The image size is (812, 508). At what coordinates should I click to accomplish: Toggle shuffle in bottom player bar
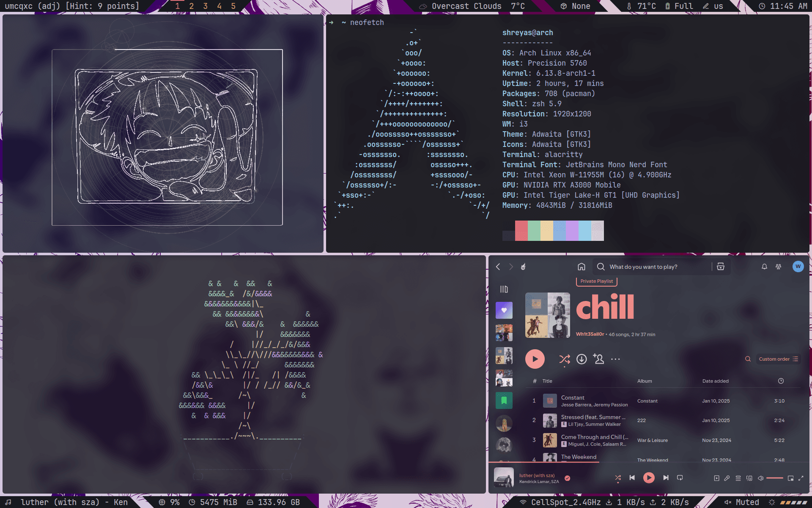(x=618, y=478)
